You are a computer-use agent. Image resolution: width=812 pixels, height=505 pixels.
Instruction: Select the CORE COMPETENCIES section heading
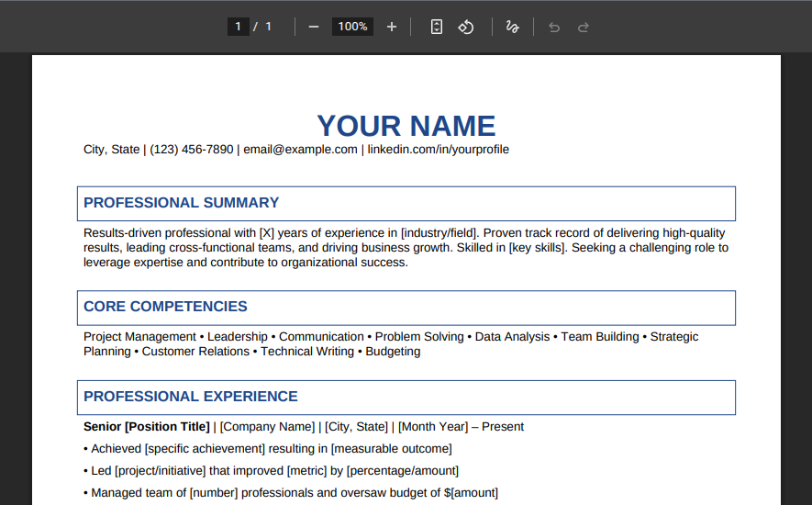[x=165, y=307]
